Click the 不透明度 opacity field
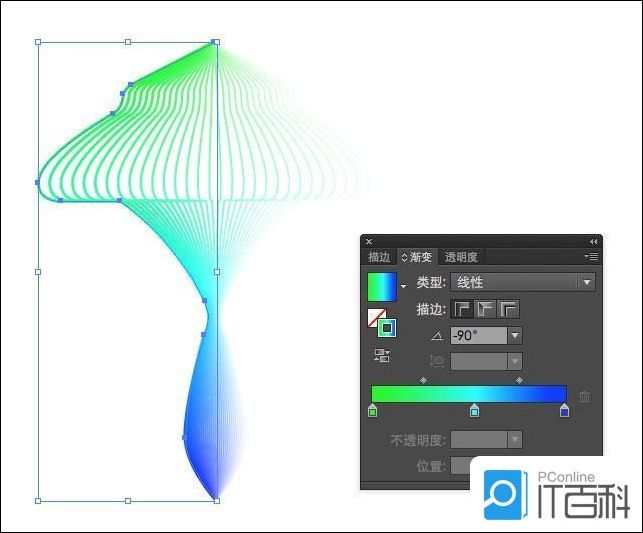This screenshot has height=533, width=643. pos(479,440)
